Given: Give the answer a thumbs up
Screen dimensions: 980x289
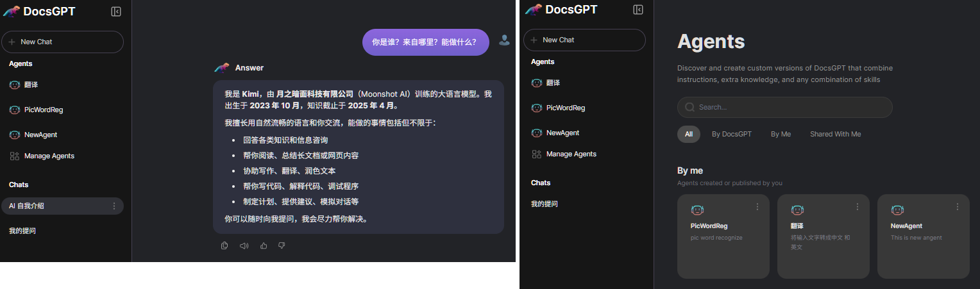Looking at the screenshot, I should pyautogui.click(x=263, y=245).
